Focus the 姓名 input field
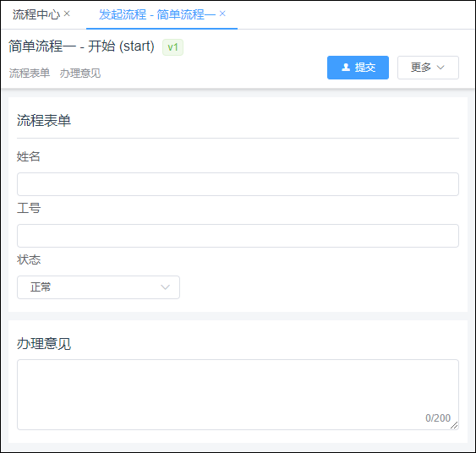 pyautogui.click(x=238, y=184)
